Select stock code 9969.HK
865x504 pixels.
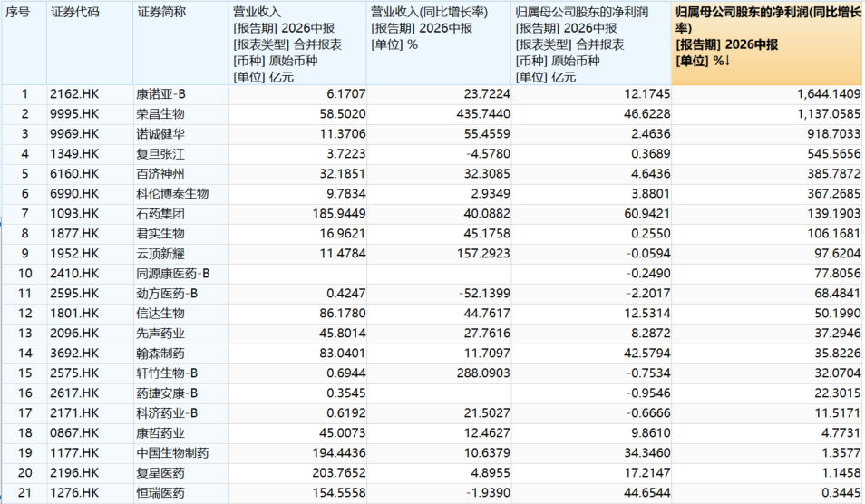pyautogui.click(x=74, y=134)
